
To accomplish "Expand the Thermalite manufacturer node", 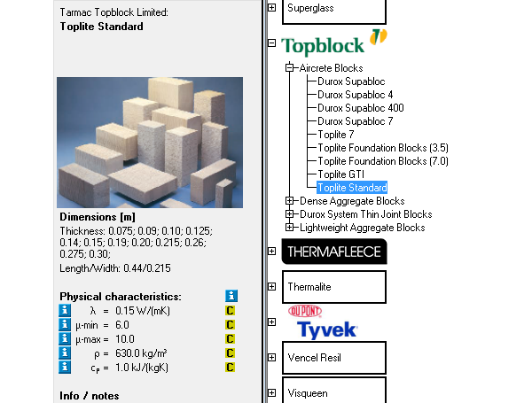I will pyautogui.click(x=272, y=287).
